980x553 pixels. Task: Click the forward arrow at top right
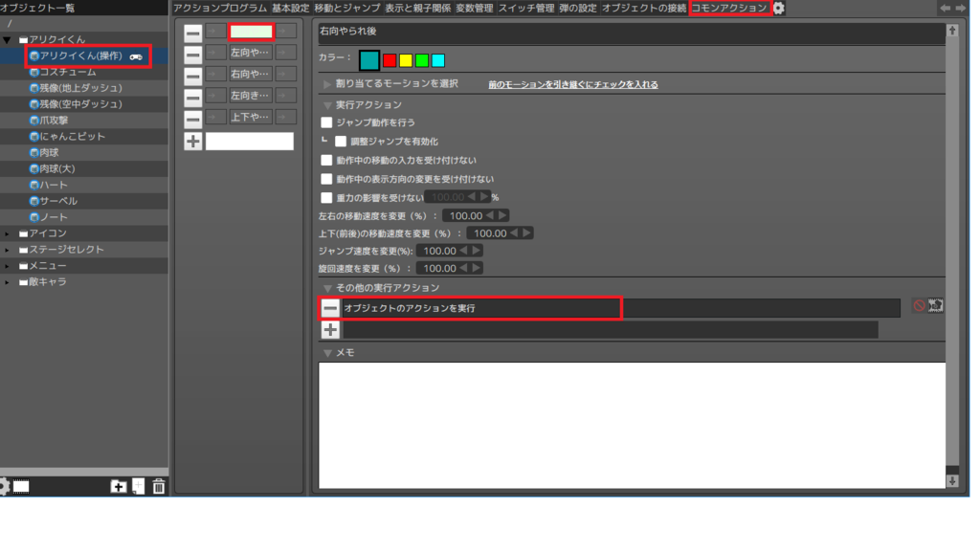(961, 8)
